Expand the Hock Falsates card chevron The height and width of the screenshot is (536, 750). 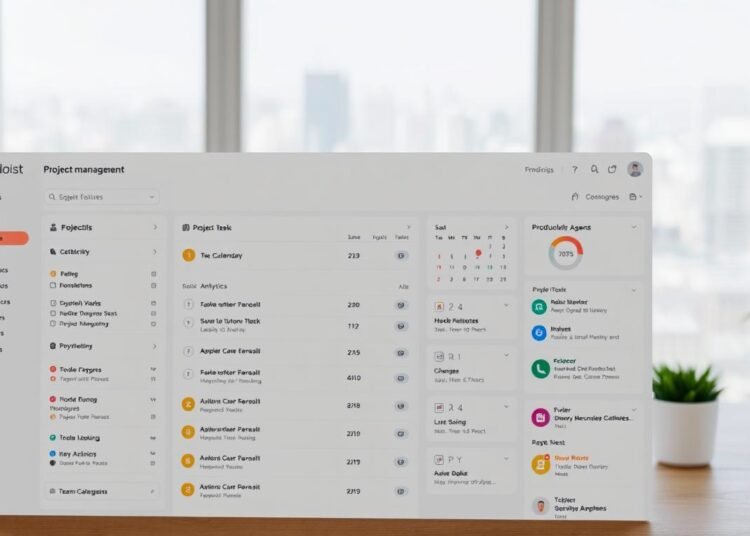506,305
